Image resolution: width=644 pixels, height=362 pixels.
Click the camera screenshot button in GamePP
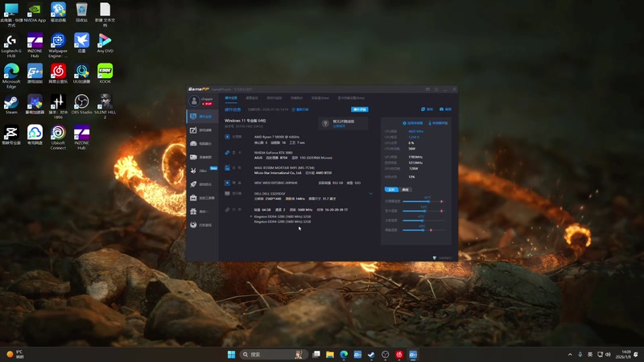(446, 109)
